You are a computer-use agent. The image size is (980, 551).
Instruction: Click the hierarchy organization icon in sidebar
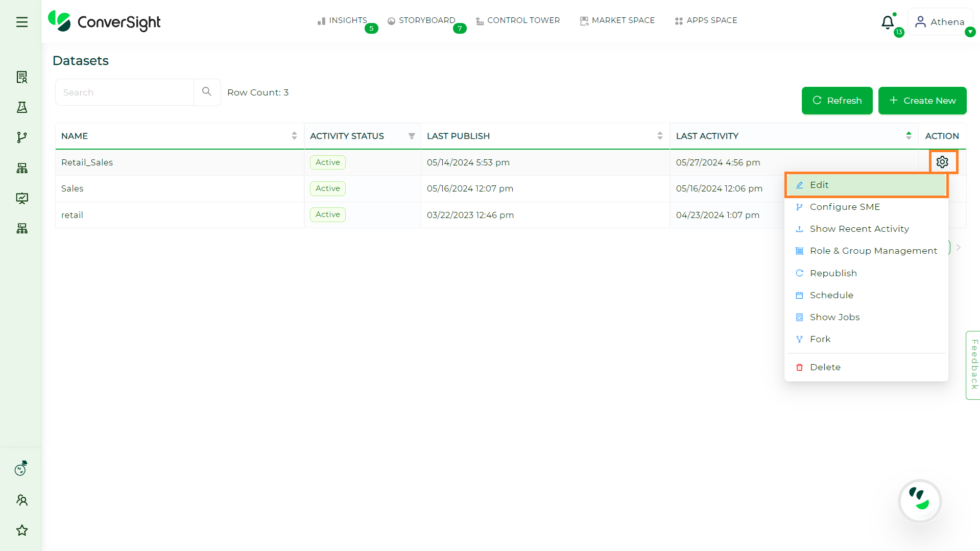(x=21, y=168)
